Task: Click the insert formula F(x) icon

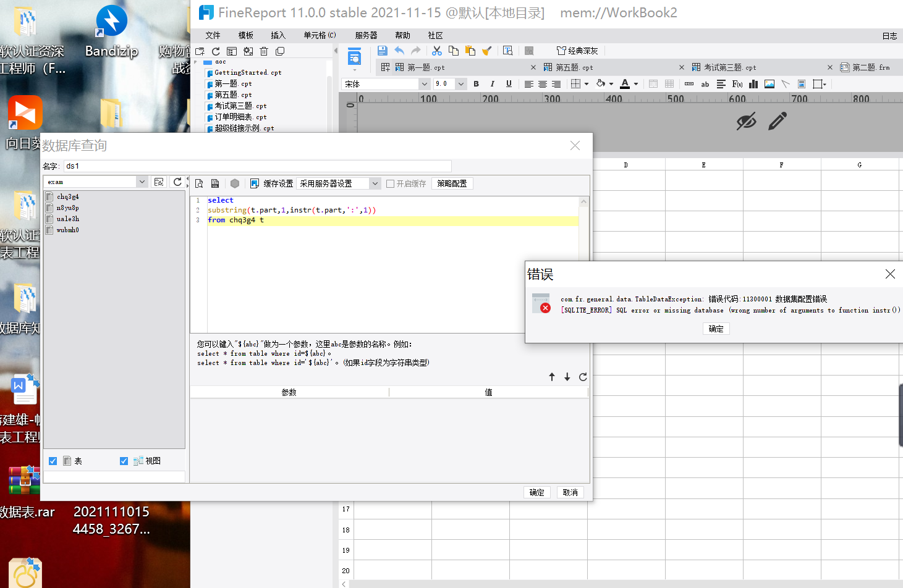Action: point(737,84)
